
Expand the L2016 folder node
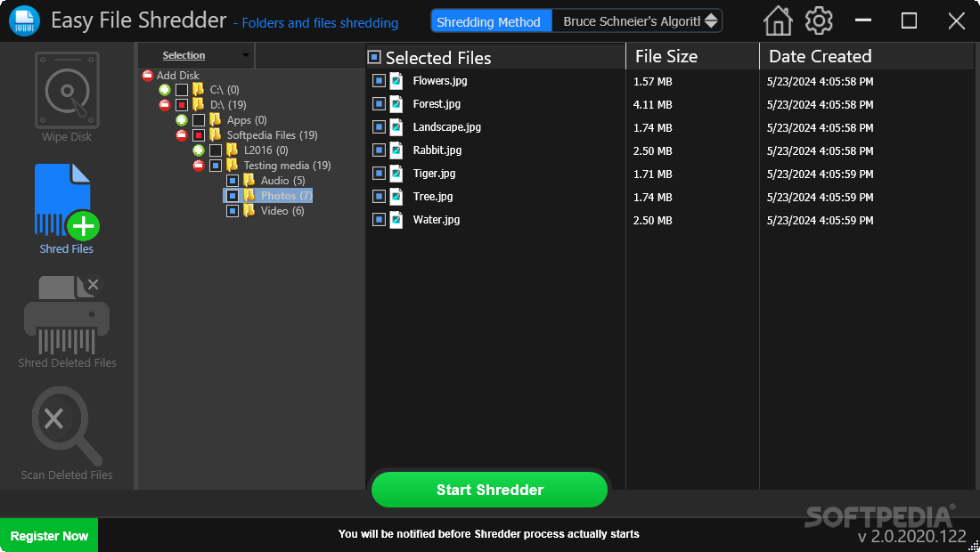[198, 150]
